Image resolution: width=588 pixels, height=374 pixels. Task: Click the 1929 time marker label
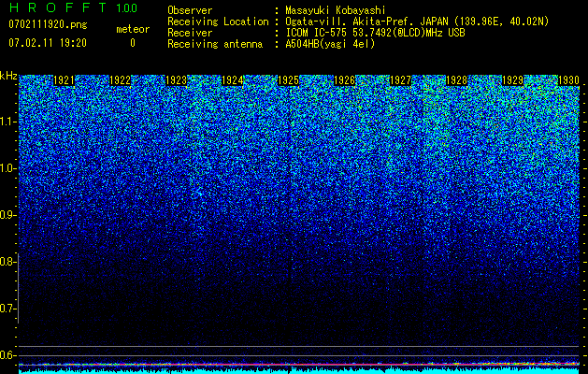[512, 80]
